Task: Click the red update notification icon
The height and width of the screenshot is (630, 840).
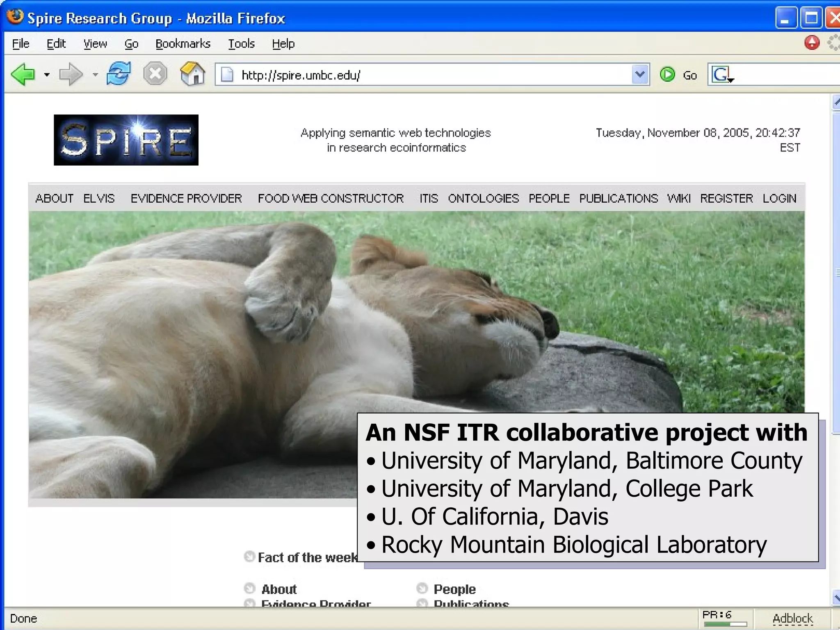Action: pos(812,43)
